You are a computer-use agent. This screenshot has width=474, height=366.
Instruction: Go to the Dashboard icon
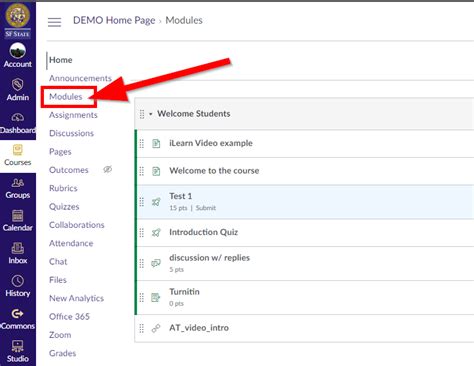point(18,117)
